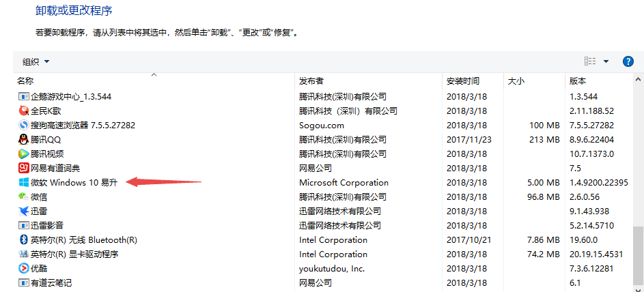Image resolution: width=644 pixels, height=292 pixels.
Task: Click youkutudou, Inc. publisher cell
Action: (x=332, y=269)
